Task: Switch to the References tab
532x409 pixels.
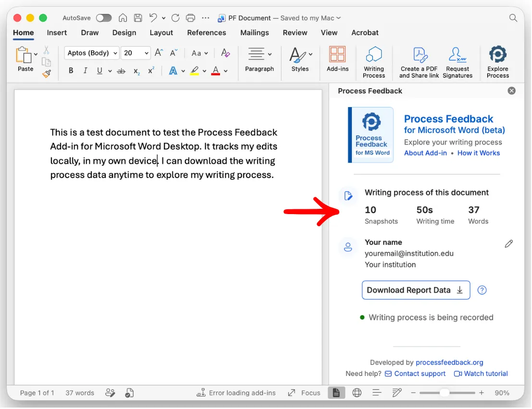Action: 206,33
